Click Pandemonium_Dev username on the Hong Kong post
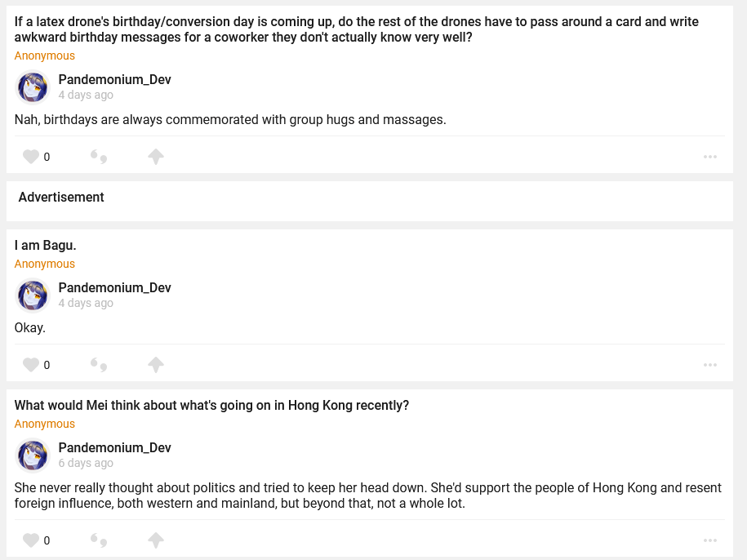 [x=114, y=447]
